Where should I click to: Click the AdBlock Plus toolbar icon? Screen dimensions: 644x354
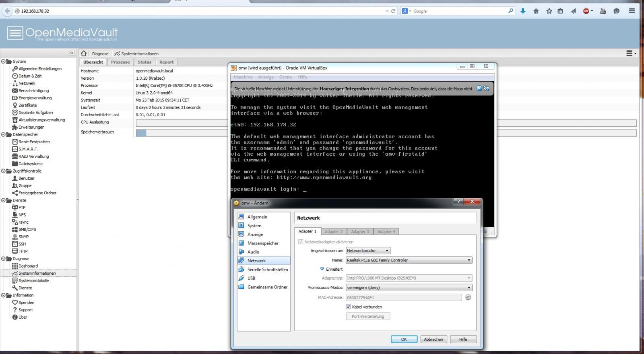pyautogui.click(x=586, y=11)
